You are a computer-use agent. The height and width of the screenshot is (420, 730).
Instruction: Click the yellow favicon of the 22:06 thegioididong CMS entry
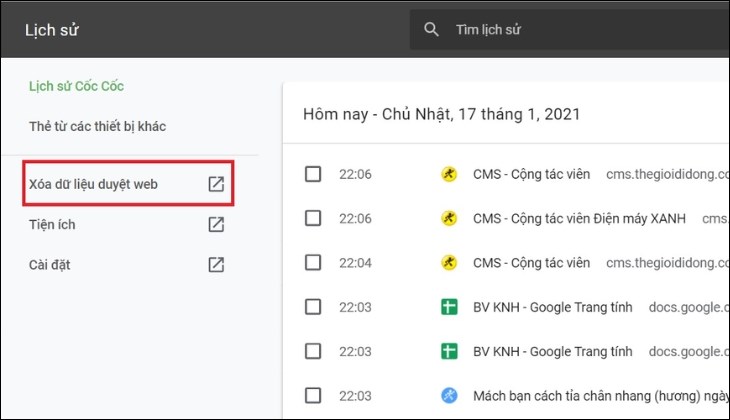(x=449, y=174)
